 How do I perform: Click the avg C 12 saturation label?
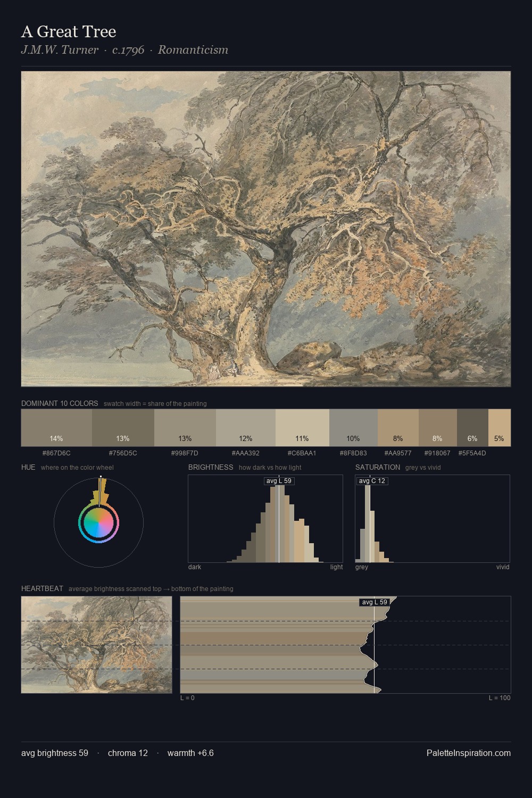372,481
